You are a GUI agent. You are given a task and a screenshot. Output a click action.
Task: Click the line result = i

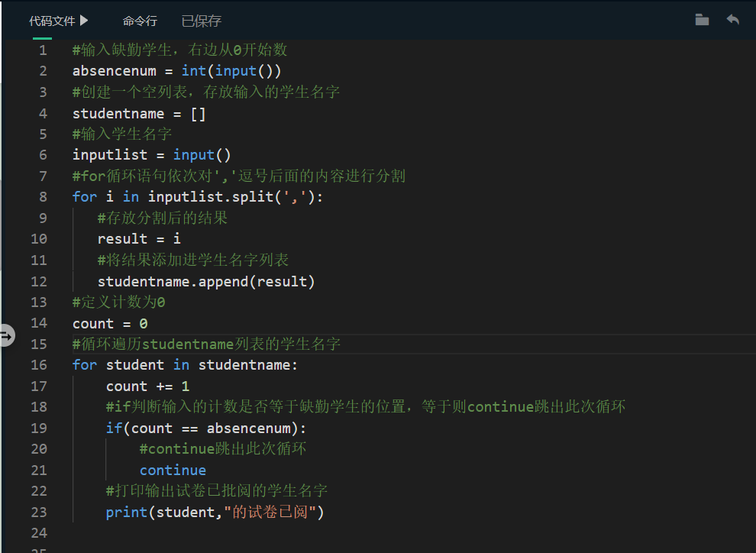tap(139, 238)
